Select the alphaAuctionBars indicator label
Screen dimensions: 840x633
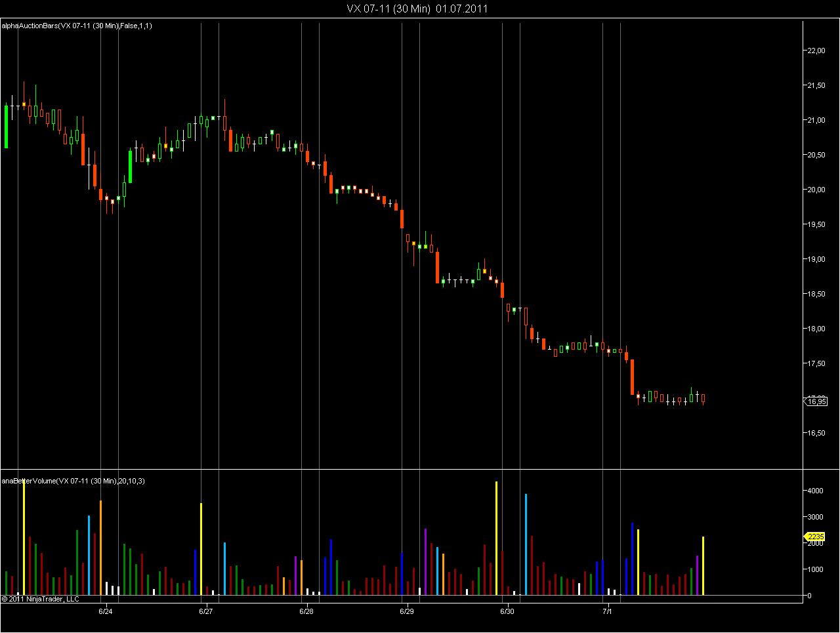[78, 26]
